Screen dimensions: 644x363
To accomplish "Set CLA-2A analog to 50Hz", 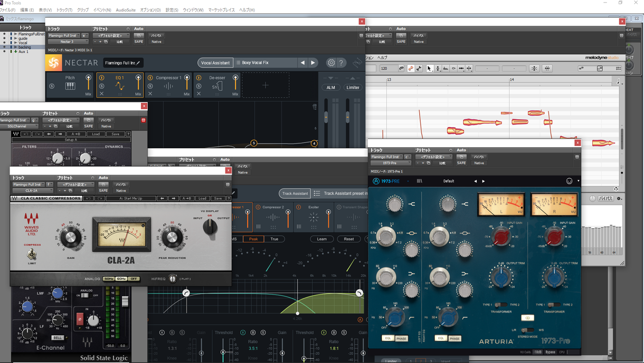I will coord(109,279).
